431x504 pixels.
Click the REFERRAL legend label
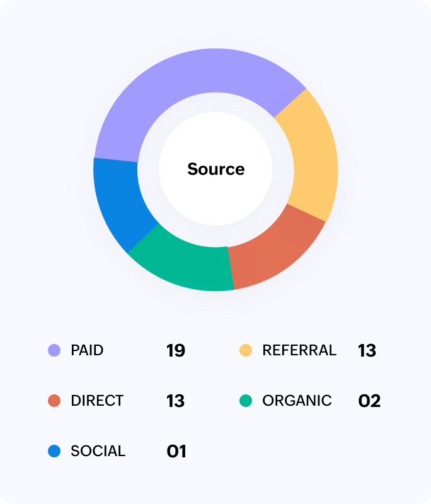(x=299, y=350)
